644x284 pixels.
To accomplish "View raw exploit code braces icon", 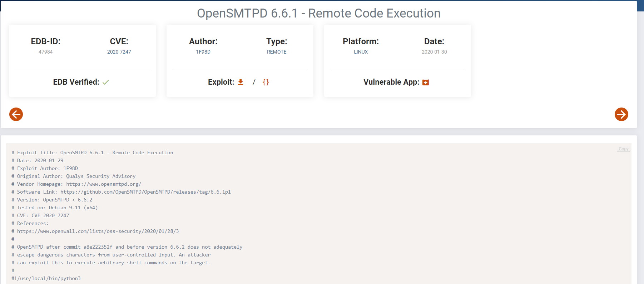I will tap(266, 82).
